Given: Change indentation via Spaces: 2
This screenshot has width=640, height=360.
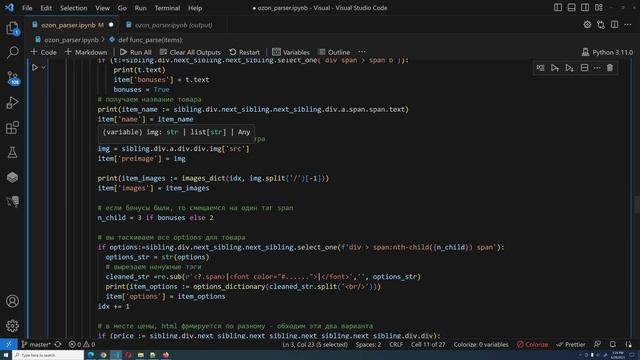Looking at the screenshot, I should 368,344.
